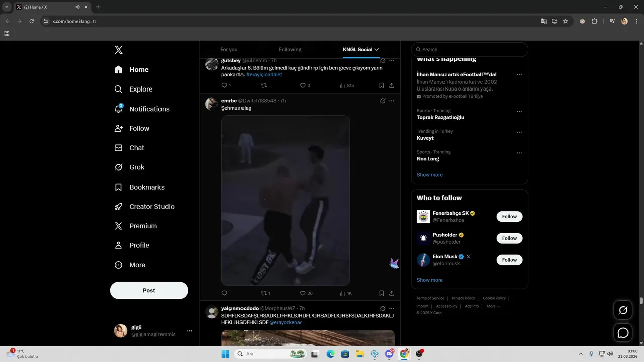The width and height of the screenshot is (644, 362).
Task: Reply to the gutsbey post
Action: point(226,85)
